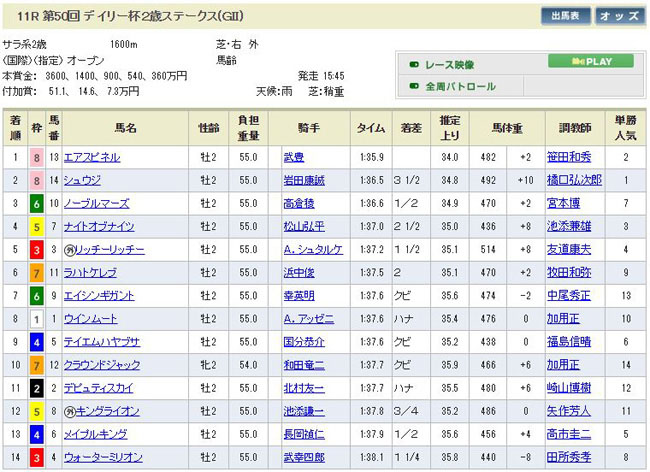Screen dimensions: 650x472
Task: Open horse link ノーブルマーズ
Action: pos(97,203)
